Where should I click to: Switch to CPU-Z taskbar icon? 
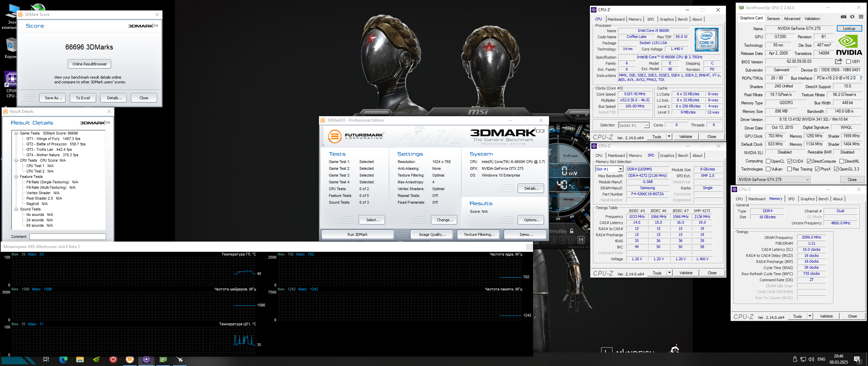click(146, 359)
